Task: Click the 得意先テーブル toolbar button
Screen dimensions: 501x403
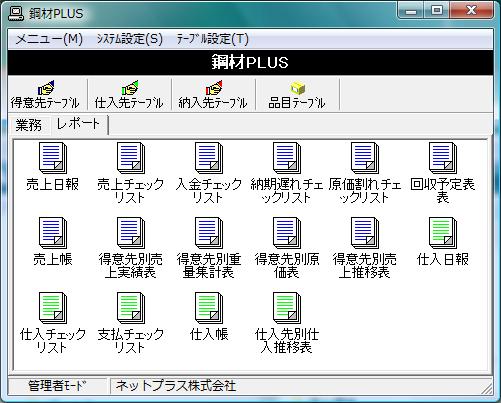Action: coord(45,95)
